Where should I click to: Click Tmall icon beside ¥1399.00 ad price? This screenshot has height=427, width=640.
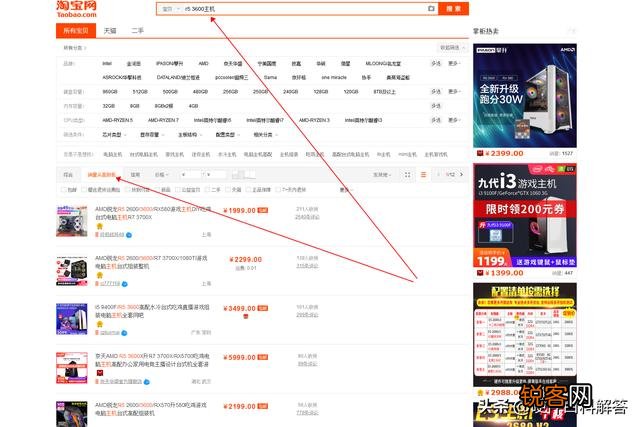(x=480, y=273)
